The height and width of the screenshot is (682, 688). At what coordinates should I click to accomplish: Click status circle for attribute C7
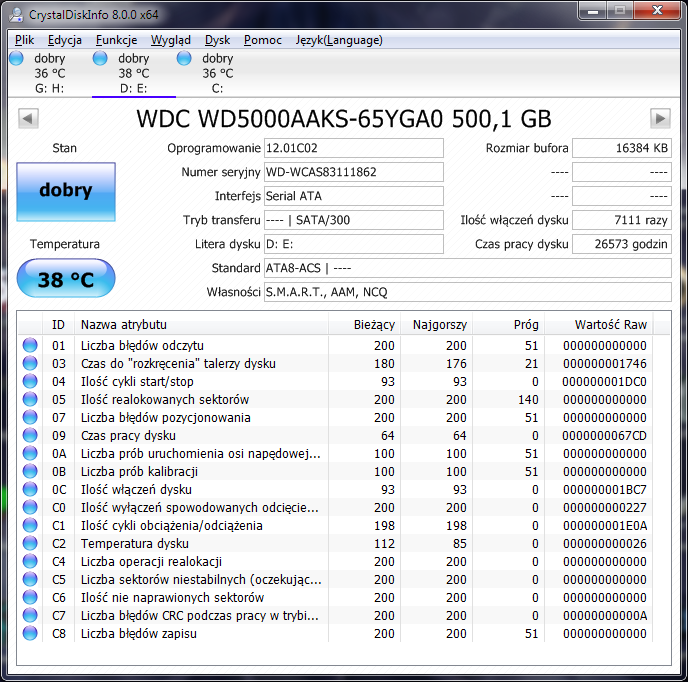click(x=30, y=615)
